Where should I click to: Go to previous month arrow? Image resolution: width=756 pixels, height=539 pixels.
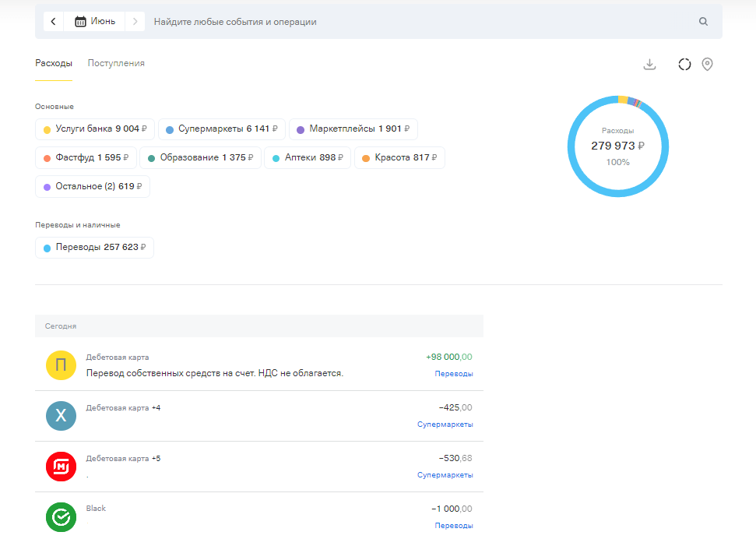tap(53, 22)
